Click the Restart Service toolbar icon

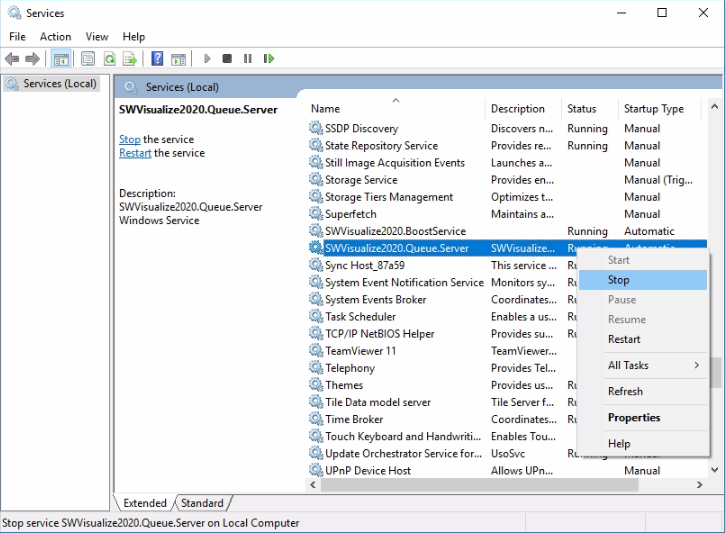coord(269,59)
